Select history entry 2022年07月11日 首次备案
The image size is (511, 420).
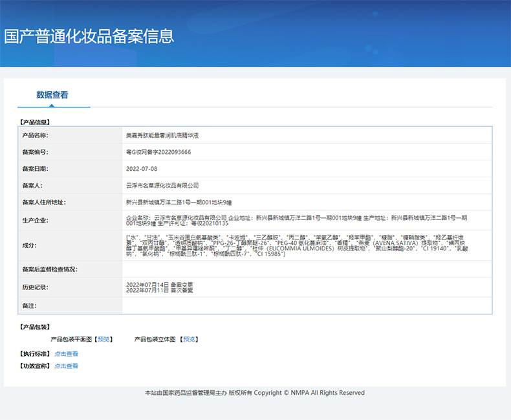coord(159,290)
